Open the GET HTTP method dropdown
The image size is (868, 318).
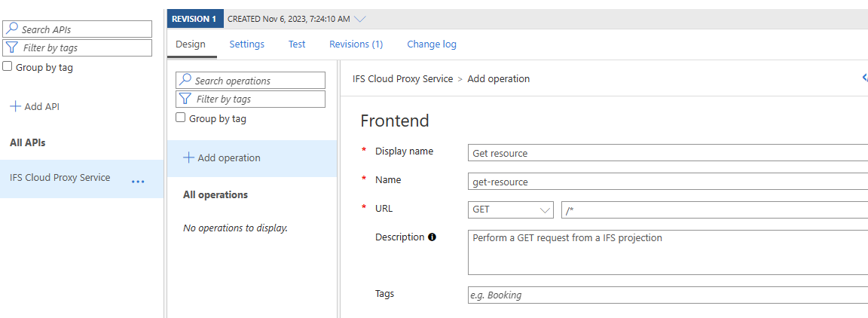point(510,210)
